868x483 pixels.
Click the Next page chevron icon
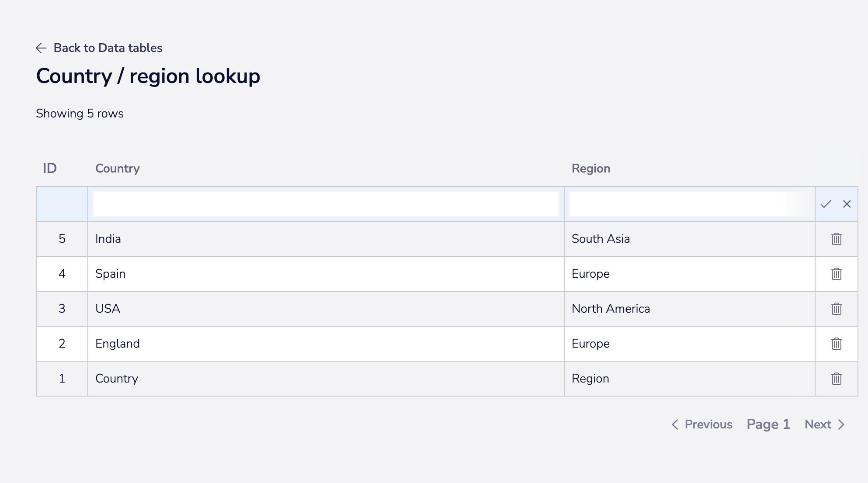coord(841,424)
